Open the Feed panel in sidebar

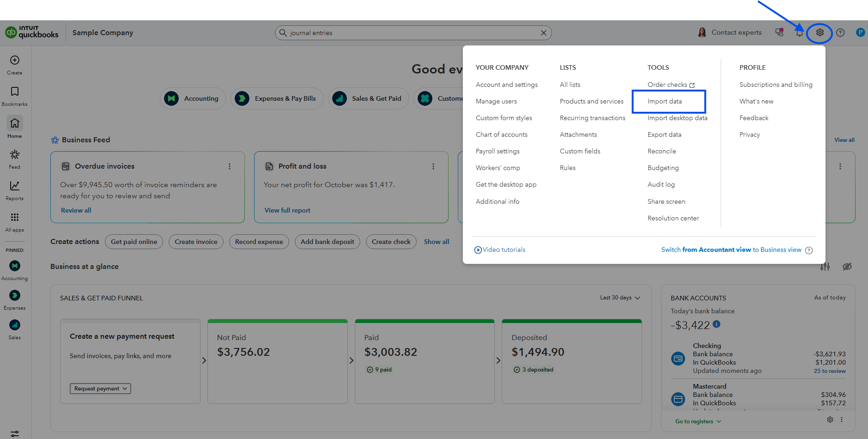click(14, 155)
